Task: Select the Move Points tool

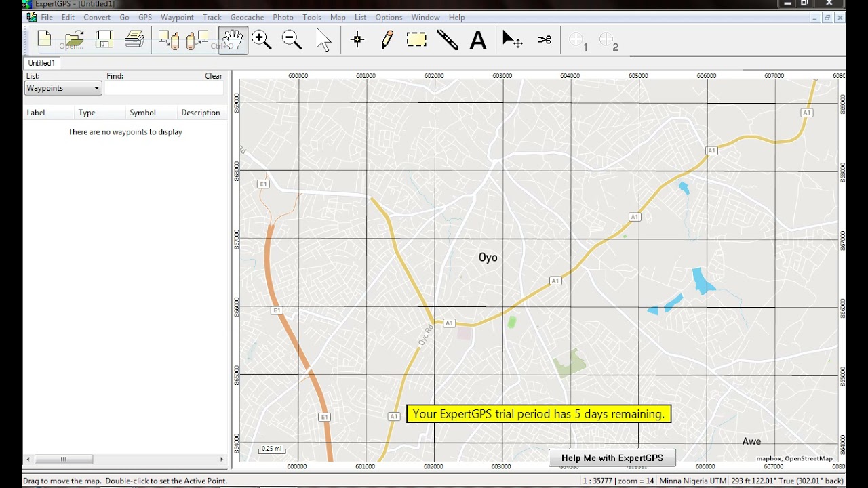Action: tap(512, 40)
